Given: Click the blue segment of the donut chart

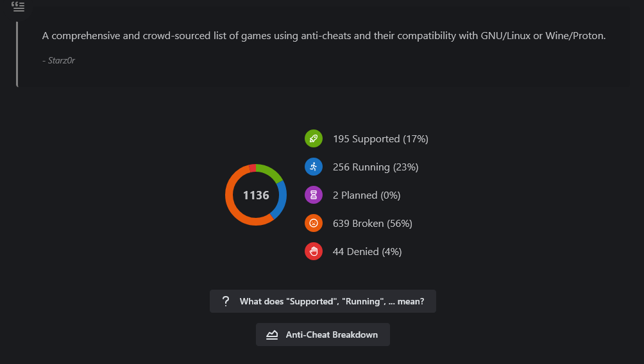Looking at the screenshot, I should [x=281, y=200].
